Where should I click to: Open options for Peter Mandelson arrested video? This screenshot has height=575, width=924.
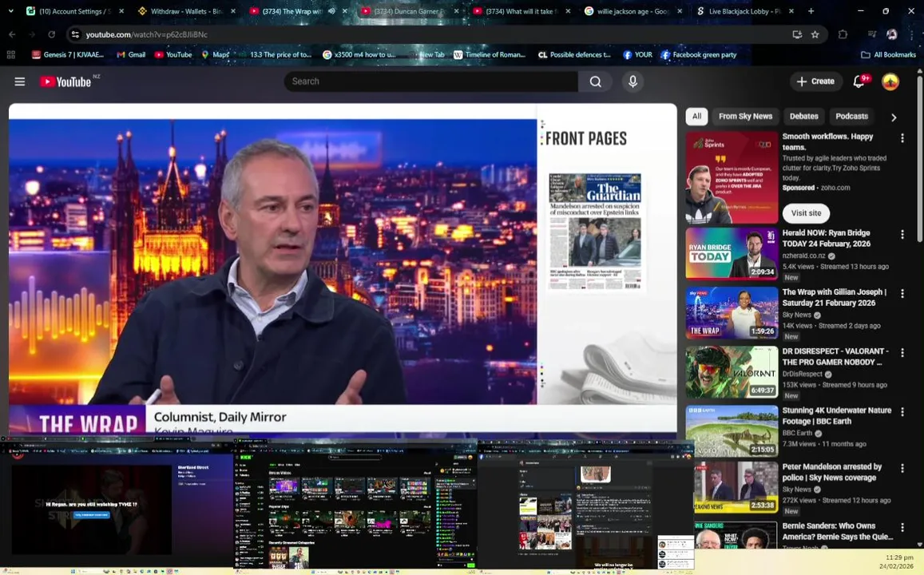click(x=902, y=468)
